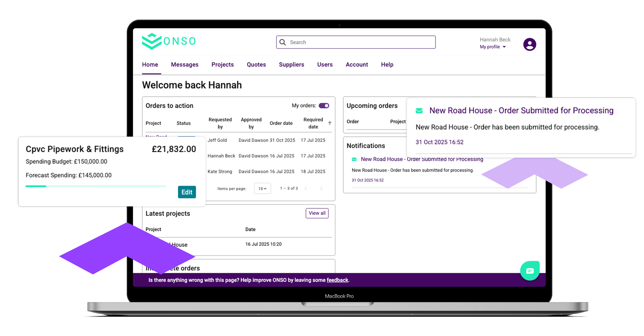Screen dimensions: 644x336
Task: Click Forecast Spending £145,000.00 text
Action: tap(69, 175)
